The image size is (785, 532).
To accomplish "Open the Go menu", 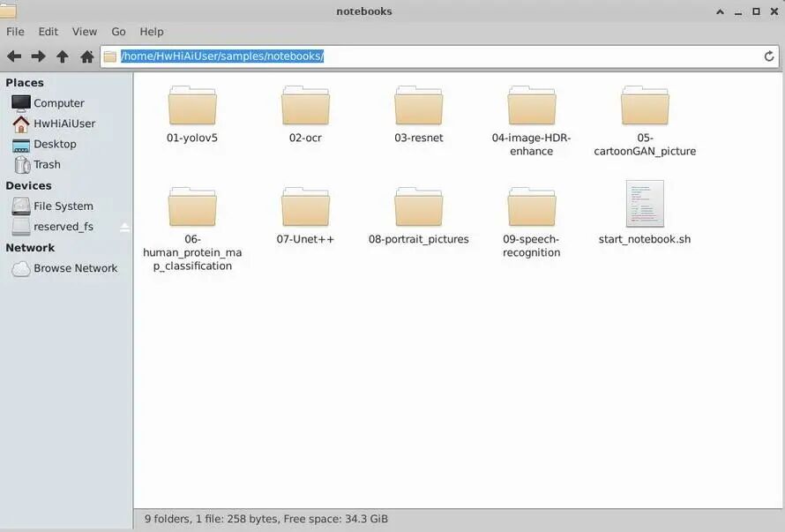I will pos(119,32).
